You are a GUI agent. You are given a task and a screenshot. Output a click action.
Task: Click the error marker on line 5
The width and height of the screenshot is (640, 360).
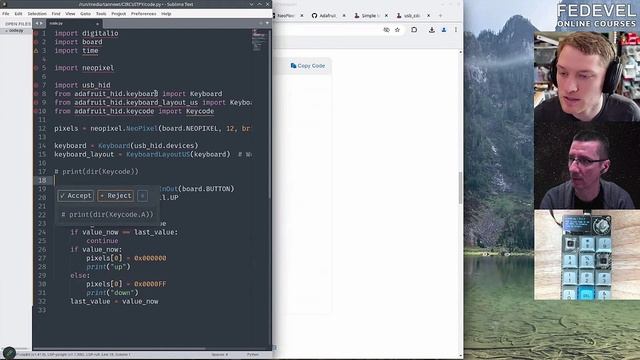tap(36, 68)
